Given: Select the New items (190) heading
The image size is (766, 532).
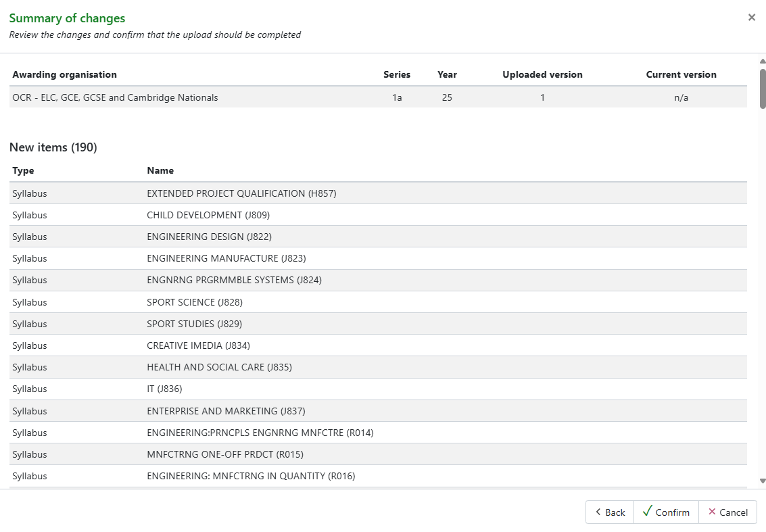Looking at the screenshot, I should pyautogui.click(x=53, y=147).
